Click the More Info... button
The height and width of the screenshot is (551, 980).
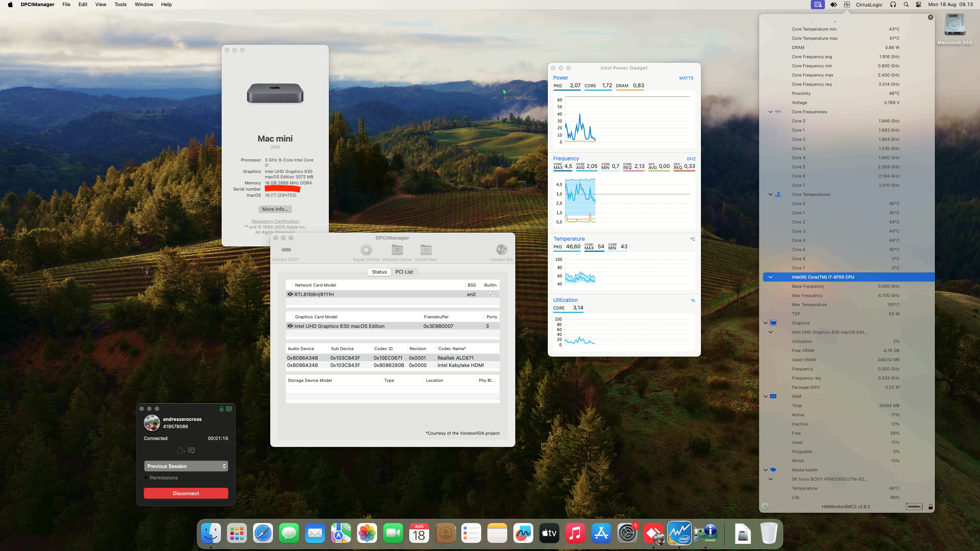tap(275, 209)
